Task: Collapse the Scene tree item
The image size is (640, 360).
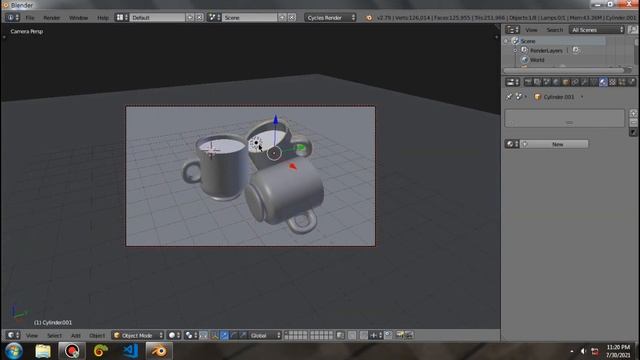Action: click(506, 41)
